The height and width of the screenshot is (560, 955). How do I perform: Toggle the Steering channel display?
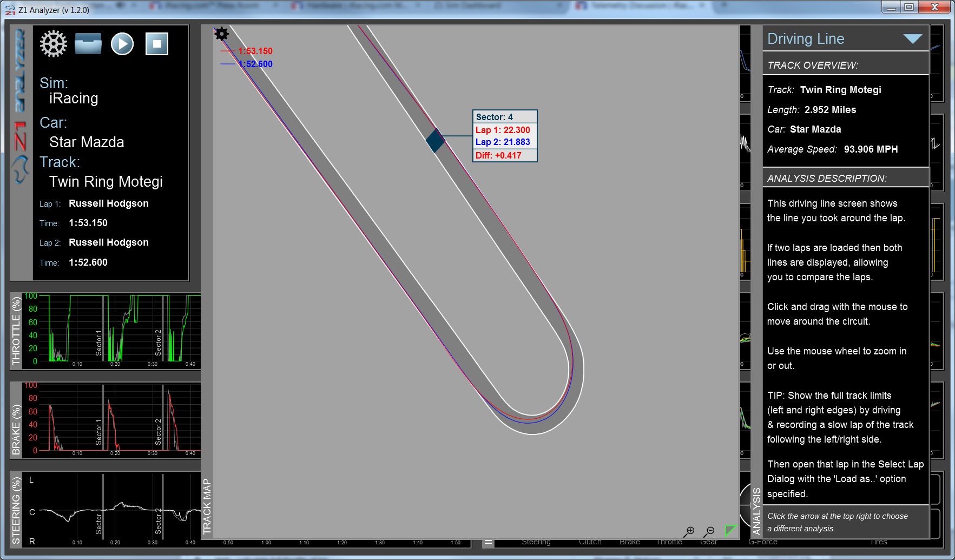click(536, 542)
